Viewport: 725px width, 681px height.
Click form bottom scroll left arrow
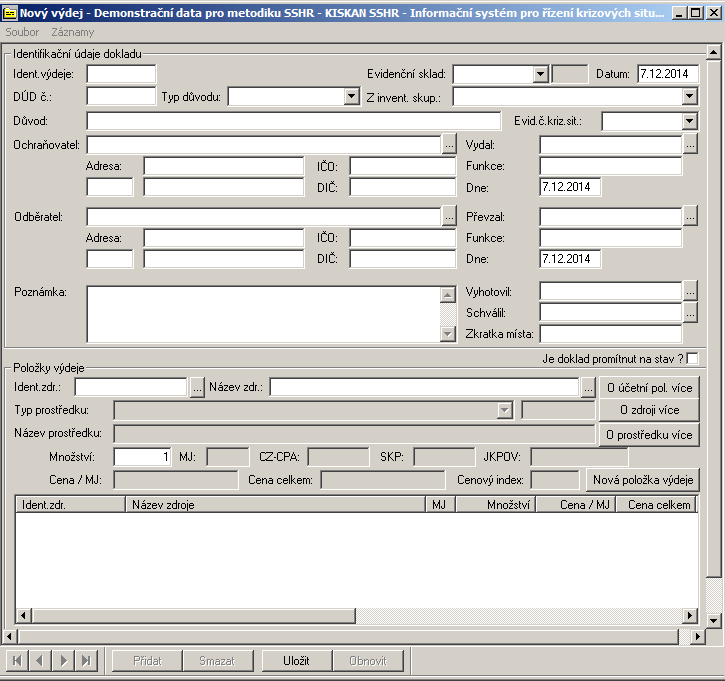coord(10,637)
